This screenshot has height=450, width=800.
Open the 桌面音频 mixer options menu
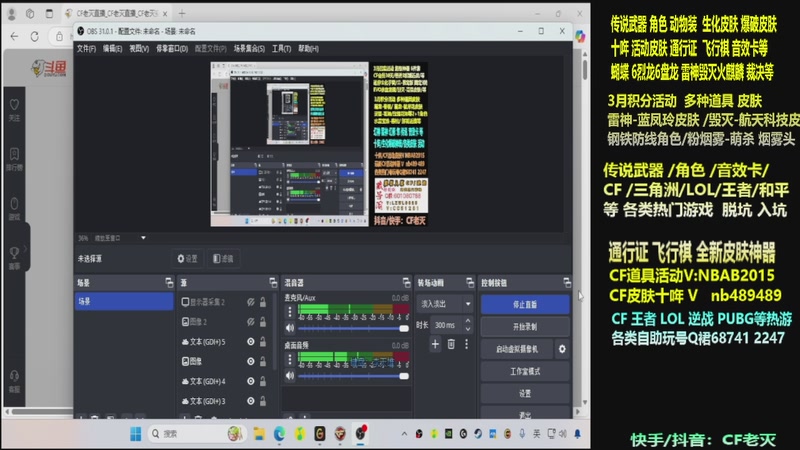click(290, 359)
